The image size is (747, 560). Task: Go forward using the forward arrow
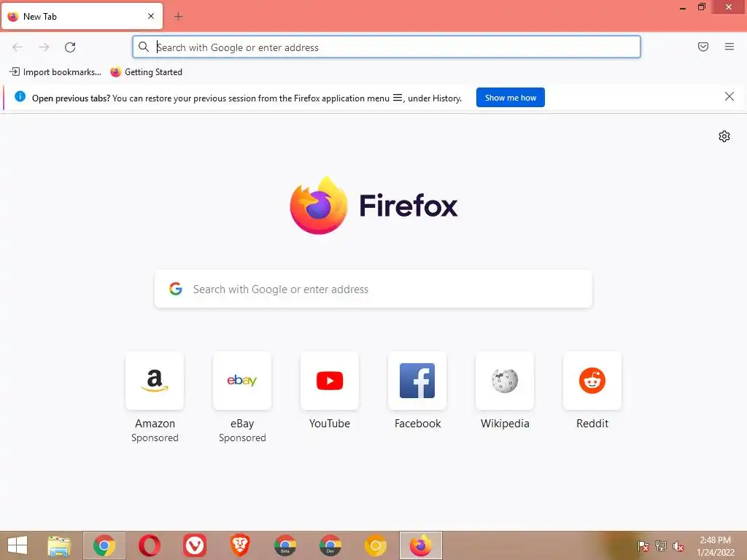point(44,47)
